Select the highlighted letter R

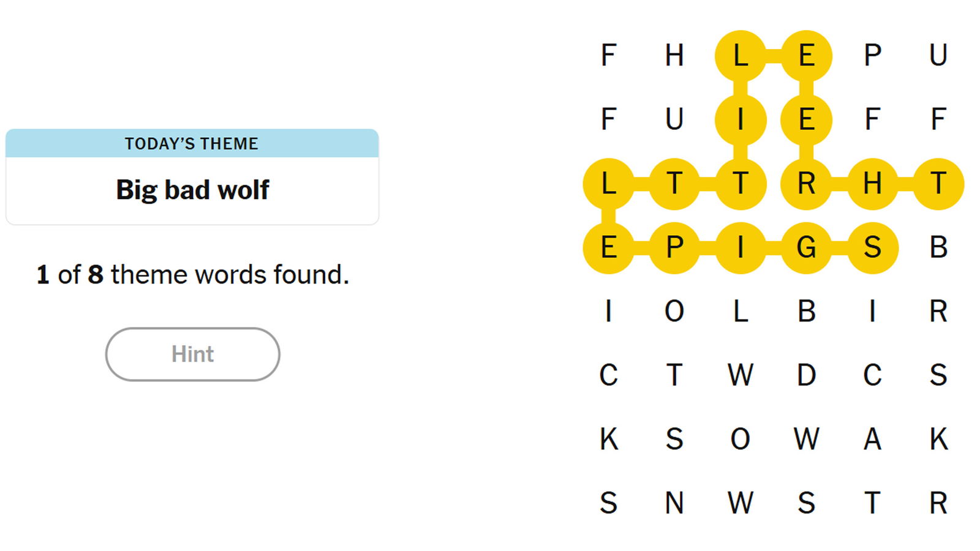pyautogui.click(x=806, y=184)
